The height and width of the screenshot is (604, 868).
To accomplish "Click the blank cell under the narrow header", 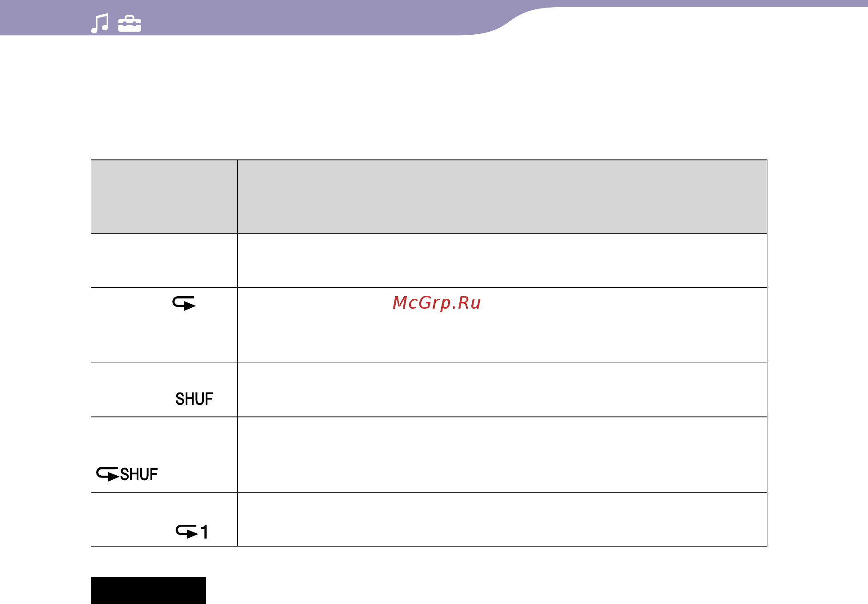I will coord(164,261).
